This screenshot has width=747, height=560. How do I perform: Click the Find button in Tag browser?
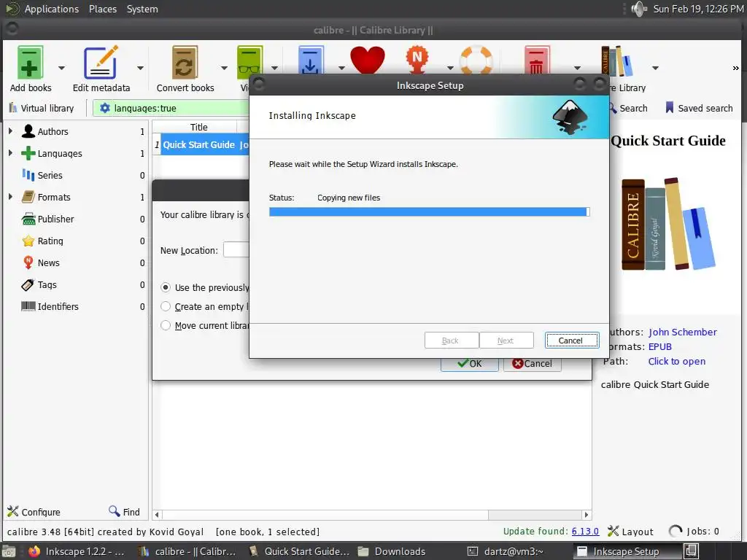click(124, 512)
